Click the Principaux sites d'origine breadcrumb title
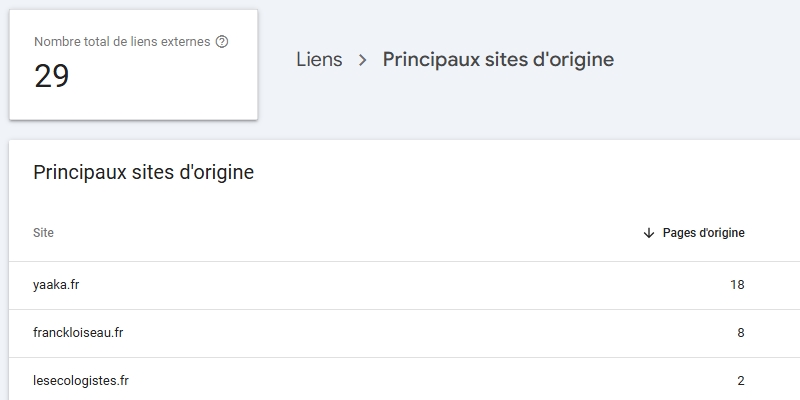This screenshot has width=800, height=400. pos(498,60)
